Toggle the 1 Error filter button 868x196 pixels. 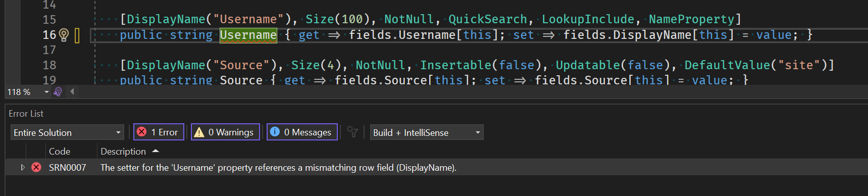tap(159, 132)
